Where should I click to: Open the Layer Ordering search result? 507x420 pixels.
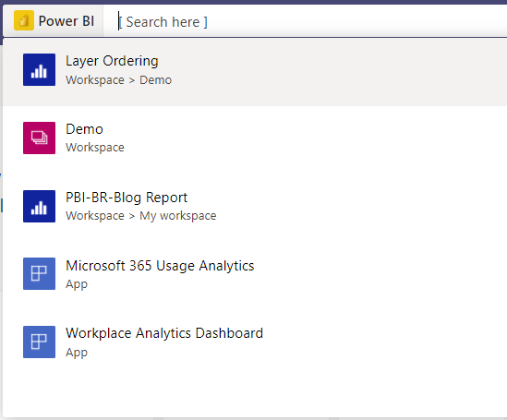(255, 72)
